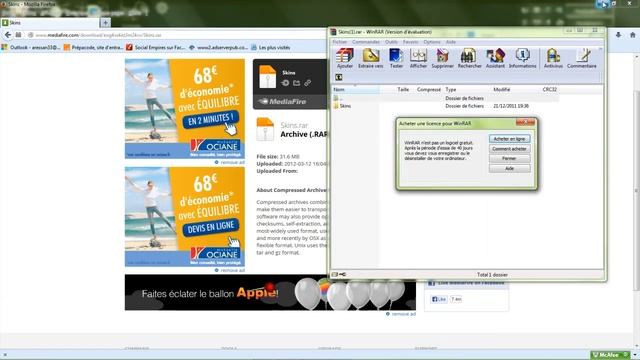
Task: Click the Facebook Like button
Action: 439,299
